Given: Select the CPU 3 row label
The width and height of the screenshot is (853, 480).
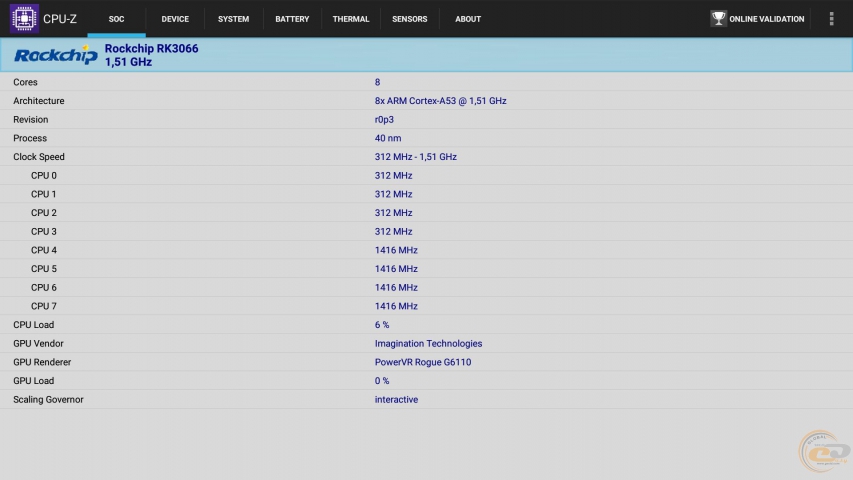Looking at the screenshot, I should pos(44,231).
